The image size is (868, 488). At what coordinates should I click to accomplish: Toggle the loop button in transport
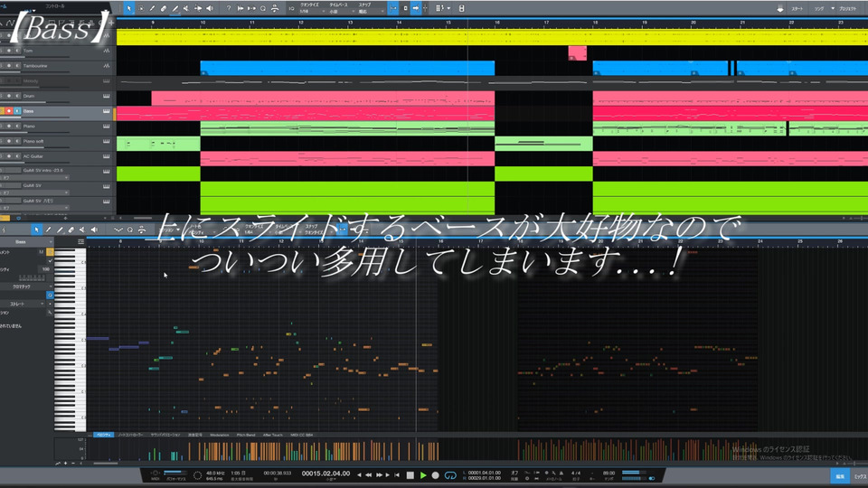tap(450, 475)
